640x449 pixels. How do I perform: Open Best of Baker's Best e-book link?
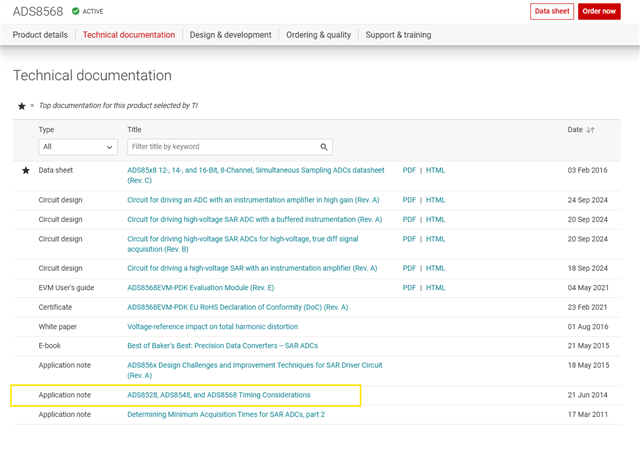coord(222,346)
